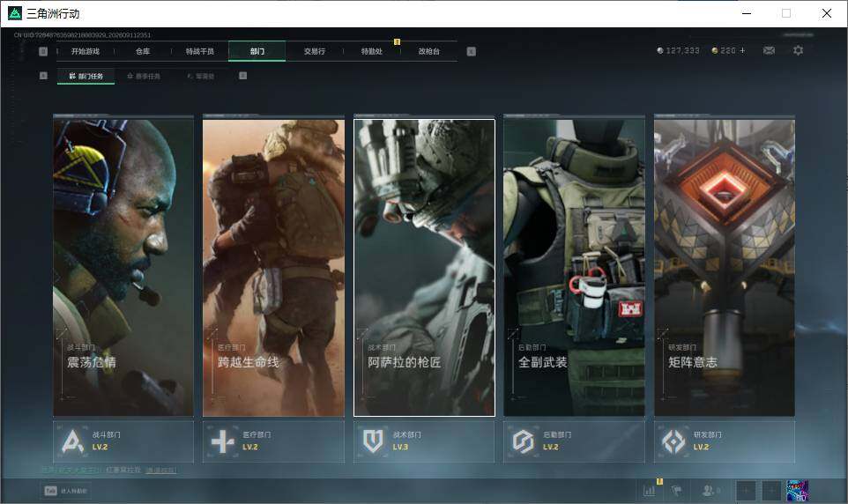Click the 三角洲行动 app logo in title bar
This screenshot has height=504, width=848.
point(15,13)
